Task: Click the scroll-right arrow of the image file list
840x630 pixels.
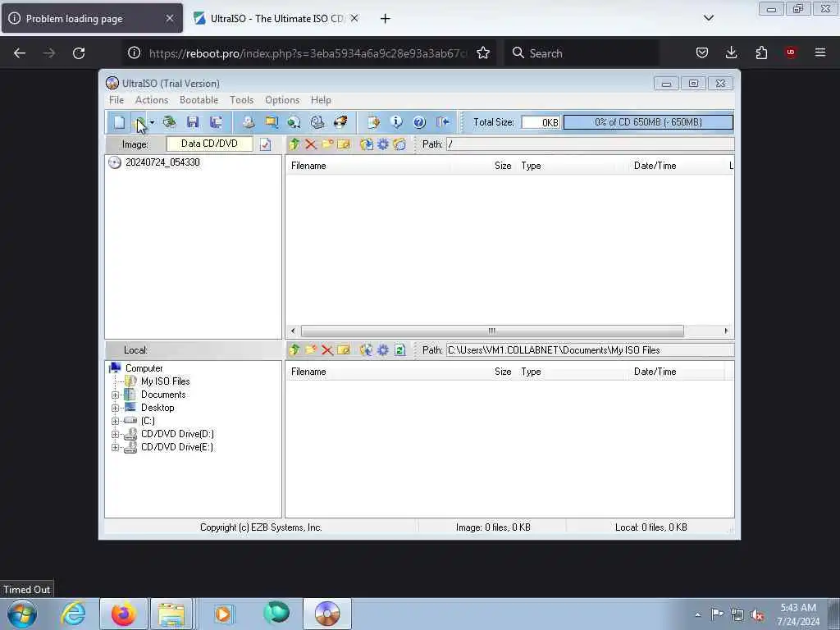Action: (x=726, y=331)
